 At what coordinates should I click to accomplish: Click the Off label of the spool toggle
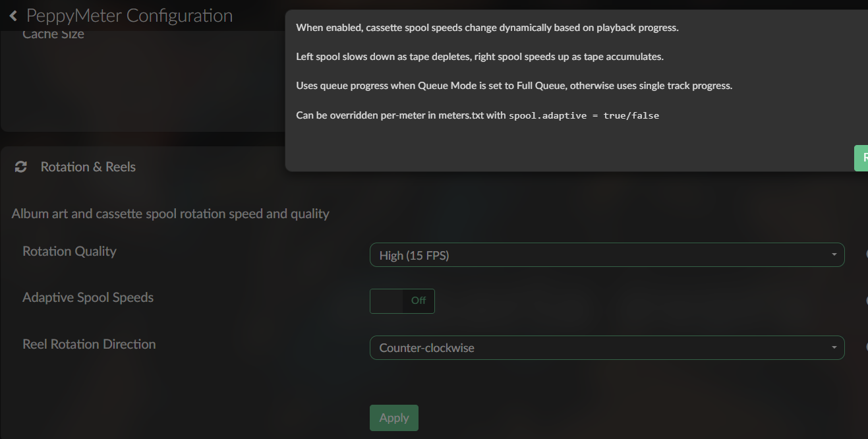coord(419,301)
